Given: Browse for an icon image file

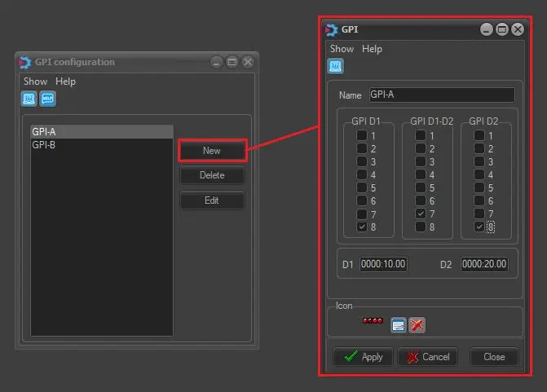Looking at the screenshot, I should [x=399, y=324].
